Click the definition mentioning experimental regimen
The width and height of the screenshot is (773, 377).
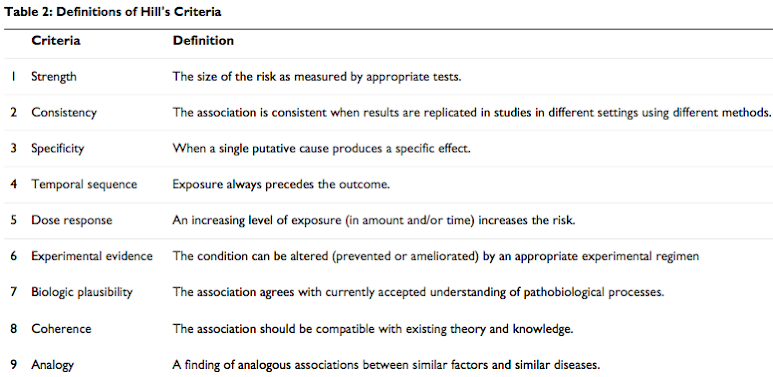(x=435, y=256)
